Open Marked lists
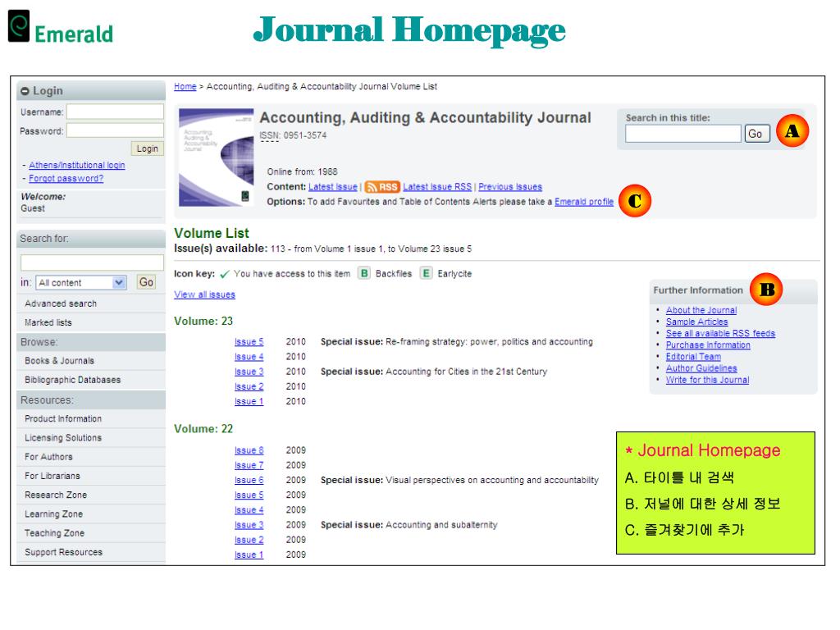Screen dimensions: 840x630 48,322
